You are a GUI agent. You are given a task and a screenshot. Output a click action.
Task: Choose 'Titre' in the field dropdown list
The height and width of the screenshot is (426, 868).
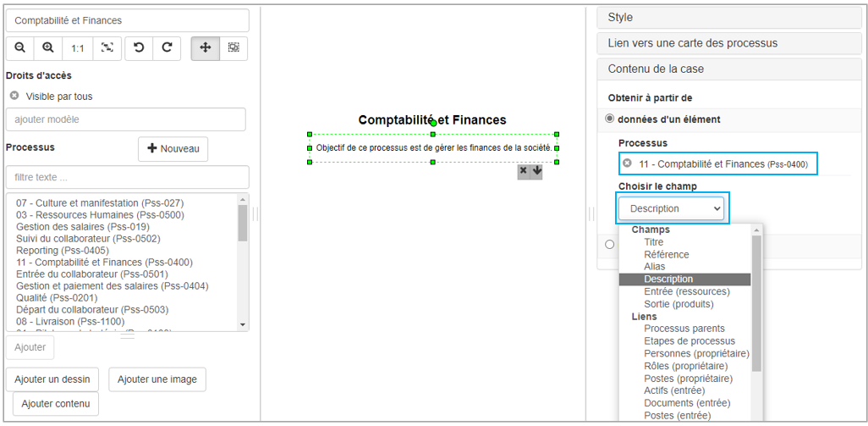coord(654,242)
